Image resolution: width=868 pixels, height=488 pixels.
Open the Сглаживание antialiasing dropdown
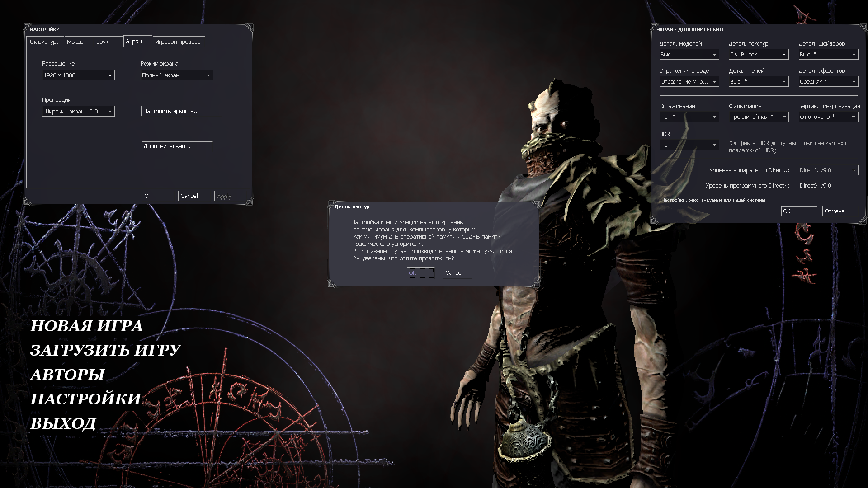(689, 117)
